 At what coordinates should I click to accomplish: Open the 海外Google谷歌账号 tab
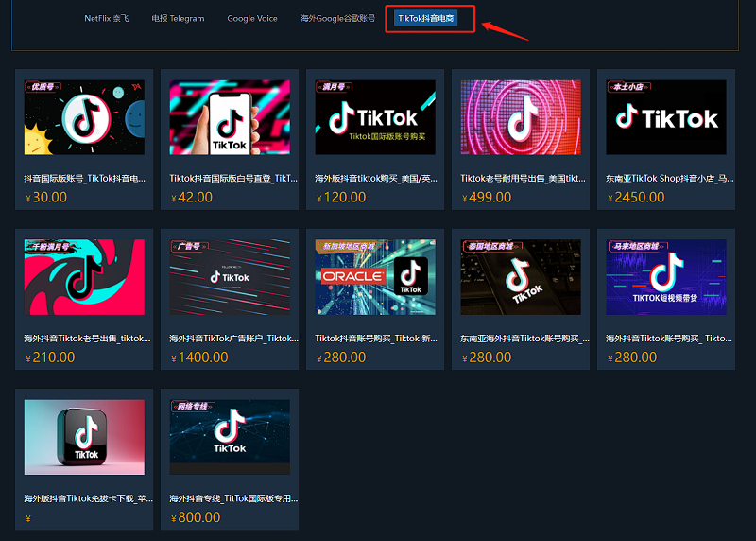(x=337, y=18)
